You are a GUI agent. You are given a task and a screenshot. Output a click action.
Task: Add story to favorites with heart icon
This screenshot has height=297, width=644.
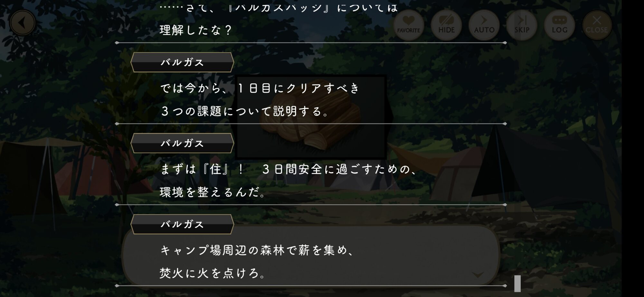[x=408, y=25]
